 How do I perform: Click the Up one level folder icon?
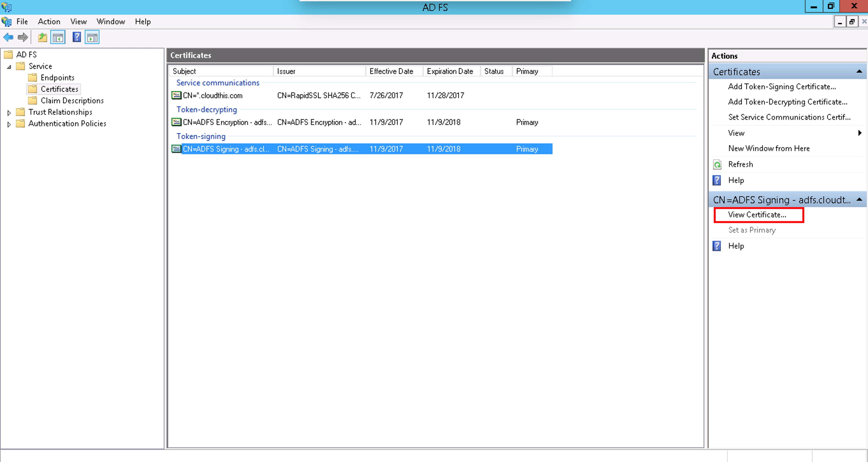coord(42,37)
